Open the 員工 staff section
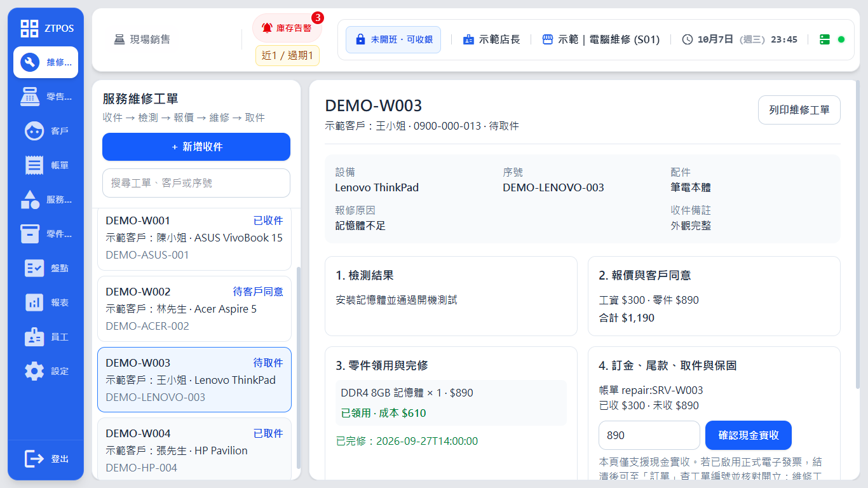Image resolution: width=868 pixels, height=488 pixels. pyautogui.click(x=46, y=337)
